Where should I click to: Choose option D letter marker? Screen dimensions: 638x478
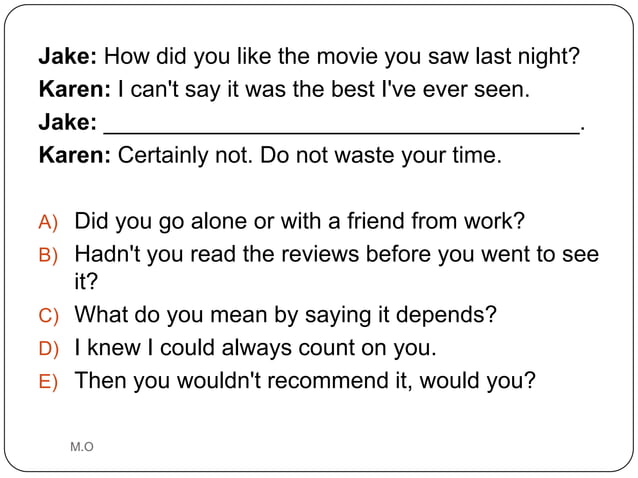click(49, 349)
